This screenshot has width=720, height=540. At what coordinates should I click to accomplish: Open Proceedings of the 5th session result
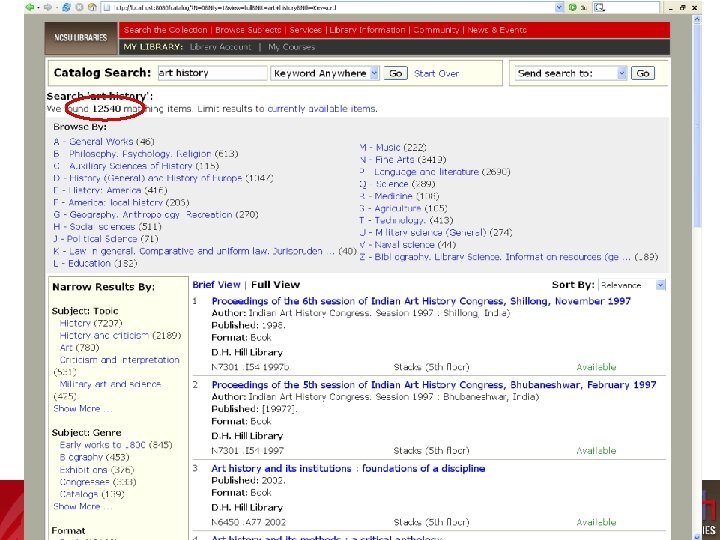point(434,385)
